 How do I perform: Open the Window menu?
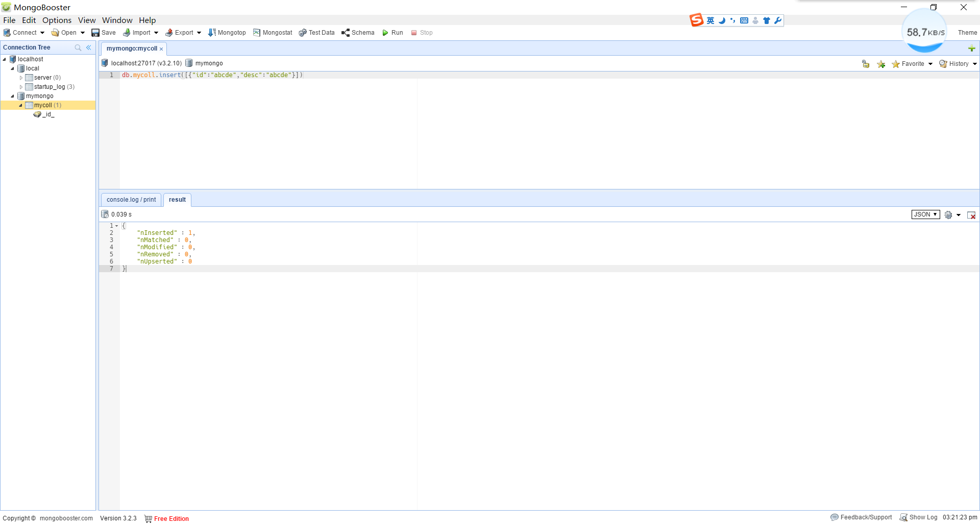point(117,20)
